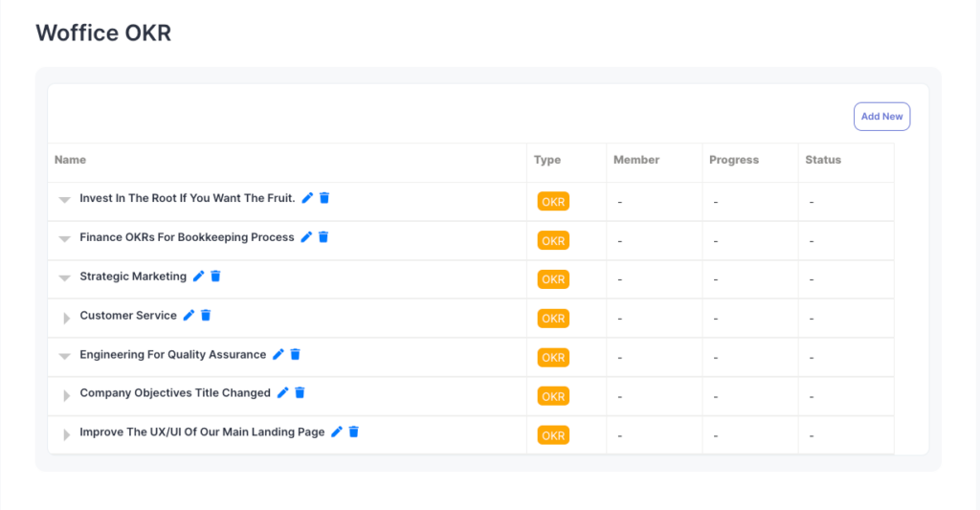Edit the Finance OKRs For Bookkeeping Process entry
Viewport: 980px width, 510px height.
pyautogui.click(x=306, y=237)
